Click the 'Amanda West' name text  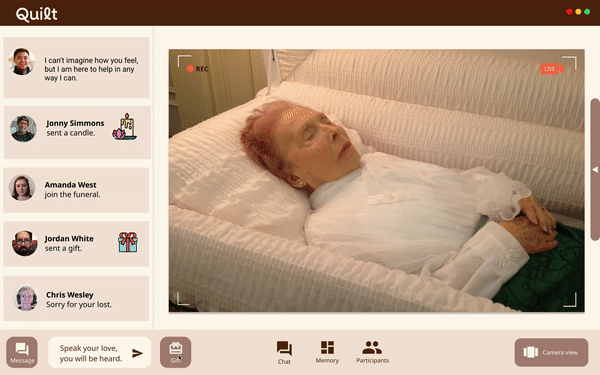[70, 185]
